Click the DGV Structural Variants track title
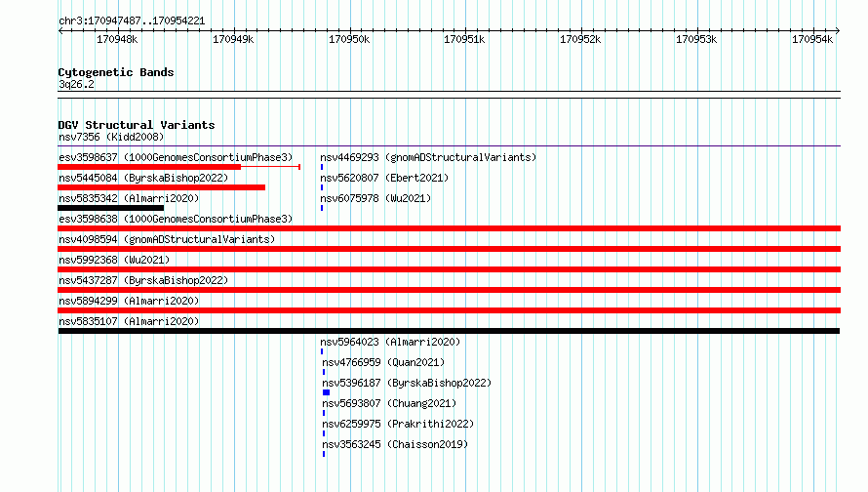Viewport: 868px width, 492px height. click(137, 125)
